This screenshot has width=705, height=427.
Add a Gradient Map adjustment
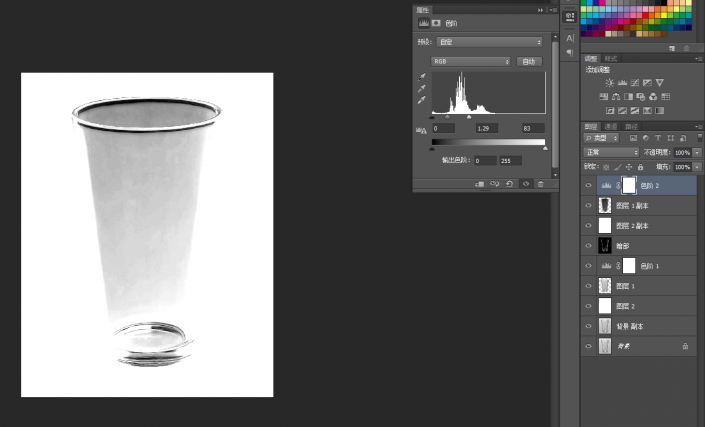660,111
